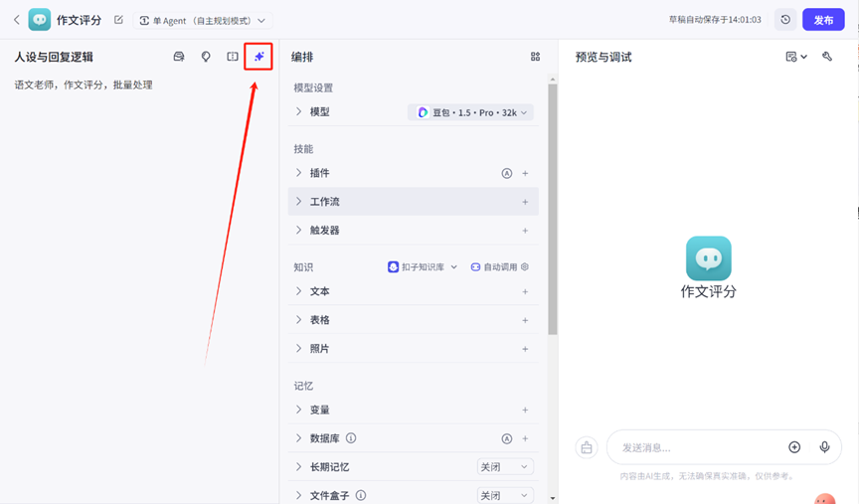859x504 pixels.
Task: Click the 人设与回复逻辑 panel heading
Action: [x=54, y=57]
